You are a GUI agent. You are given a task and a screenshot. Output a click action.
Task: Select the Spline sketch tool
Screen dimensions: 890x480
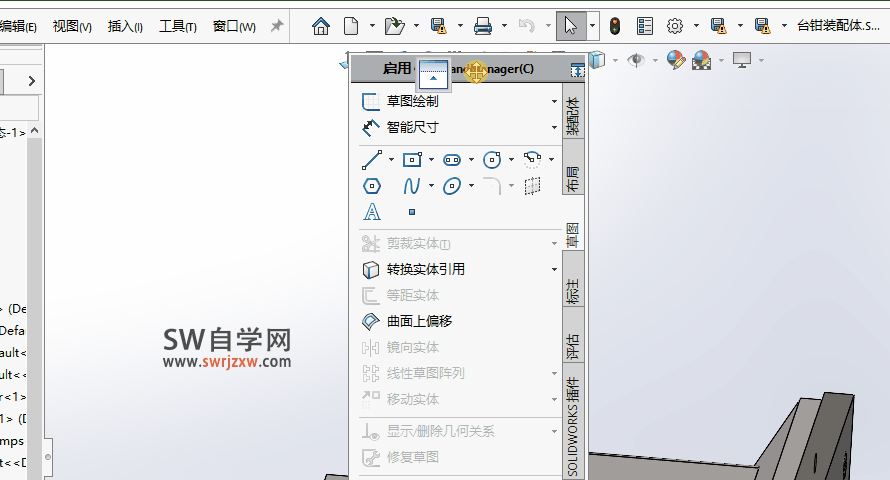click(411, 186)
